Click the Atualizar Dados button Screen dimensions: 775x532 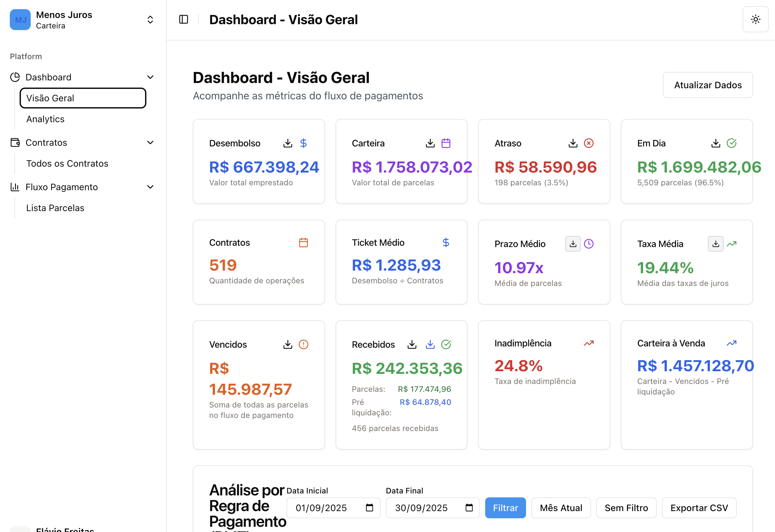coord(707,85)
